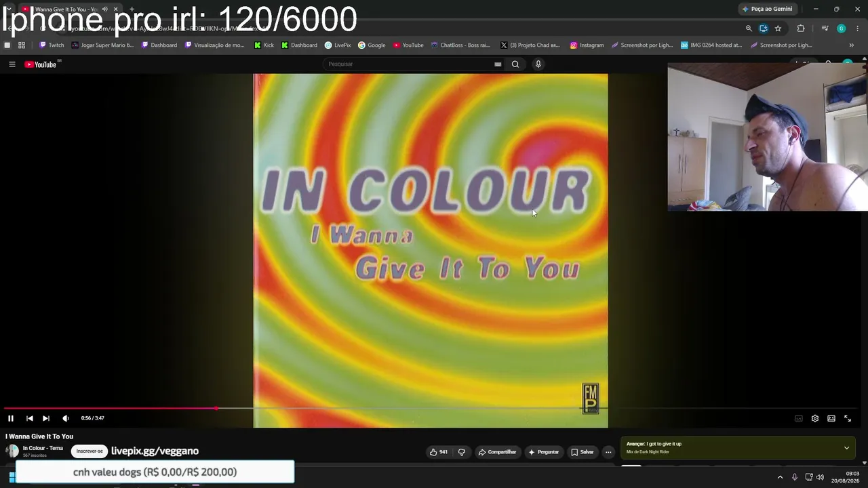Open the Google bookmark
The width and height of the screenshot is (868, 488).
[x=372, y=45]
